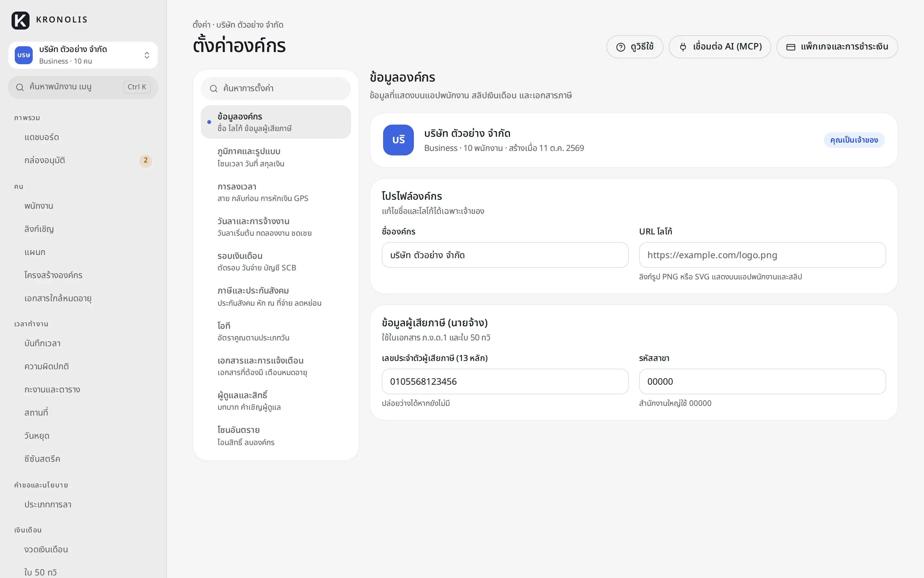Open งวดเงินเดือน sidebar item

tap(83, 550)
